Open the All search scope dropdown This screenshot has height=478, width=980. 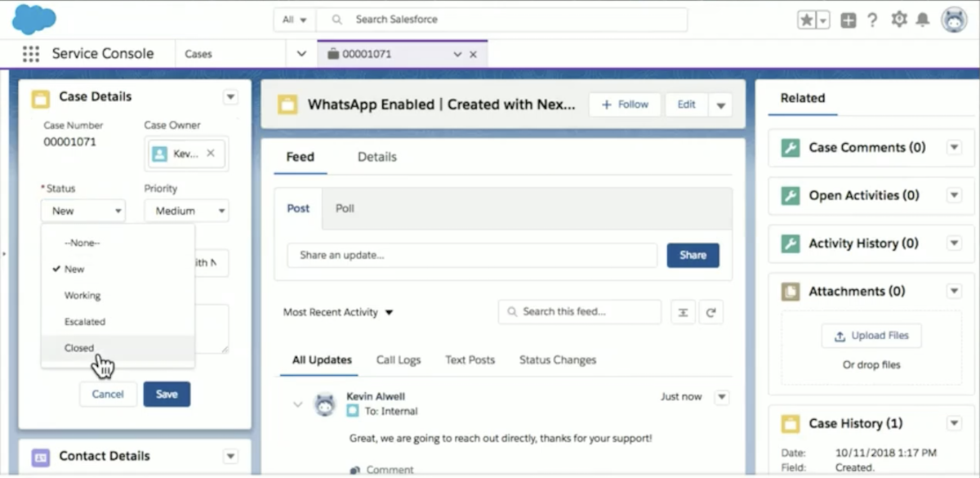point(294,20)
